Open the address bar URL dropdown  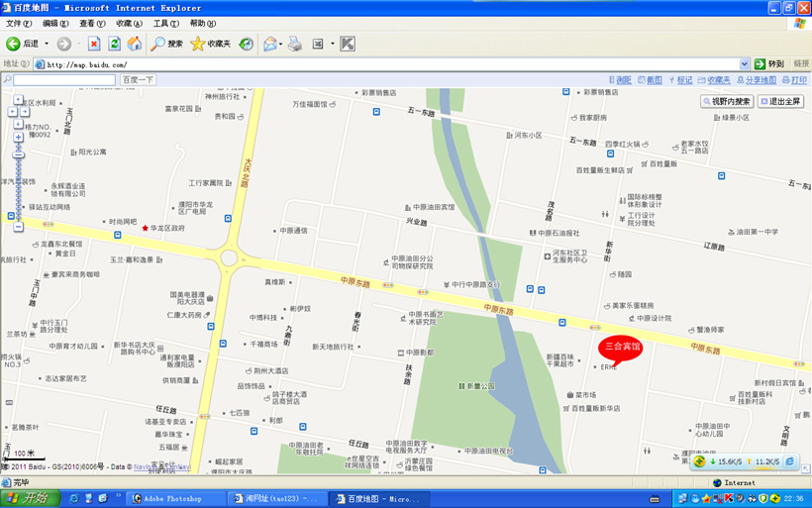pos(744,64)
